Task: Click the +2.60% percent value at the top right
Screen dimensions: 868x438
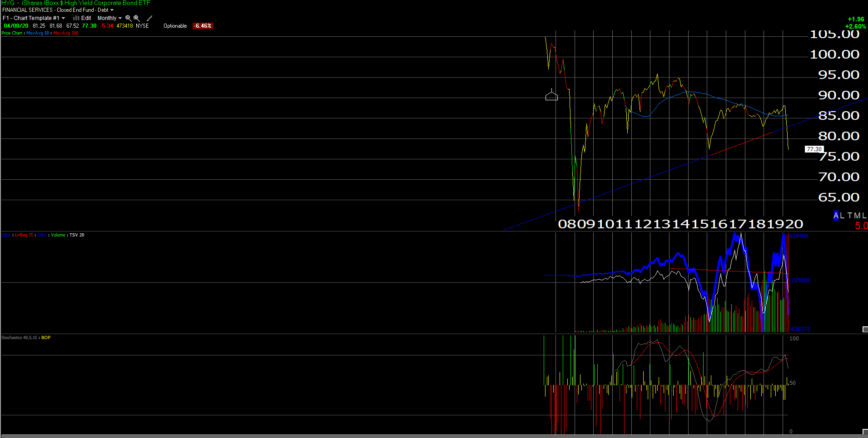Action: point(855,26)
